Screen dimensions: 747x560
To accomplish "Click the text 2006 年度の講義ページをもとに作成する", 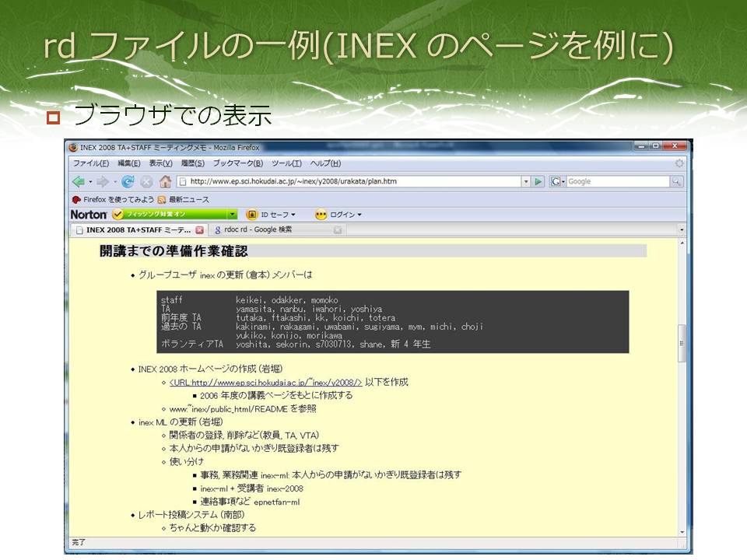I will click(276, 395).
